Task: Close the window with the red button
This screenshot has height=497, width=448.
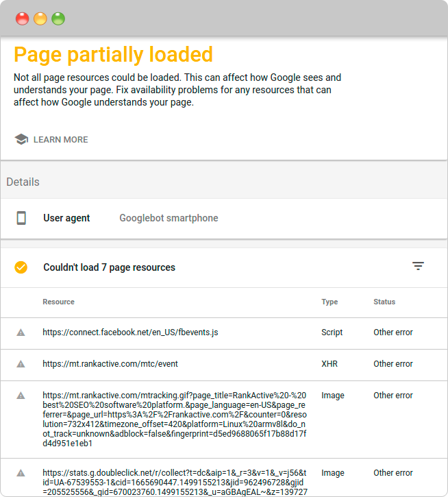Action: 22,19
